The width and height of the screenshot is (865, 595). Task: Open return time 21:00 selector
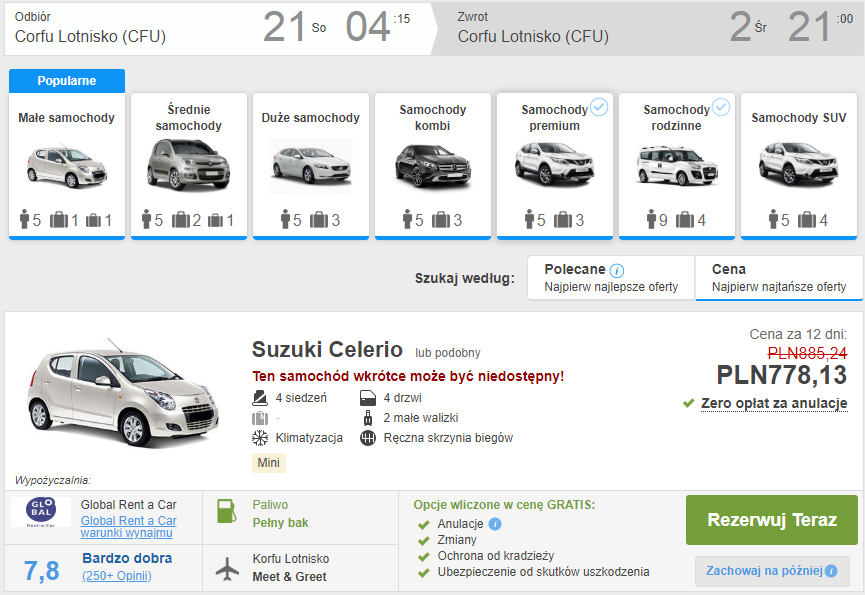(x=819, y=28)
